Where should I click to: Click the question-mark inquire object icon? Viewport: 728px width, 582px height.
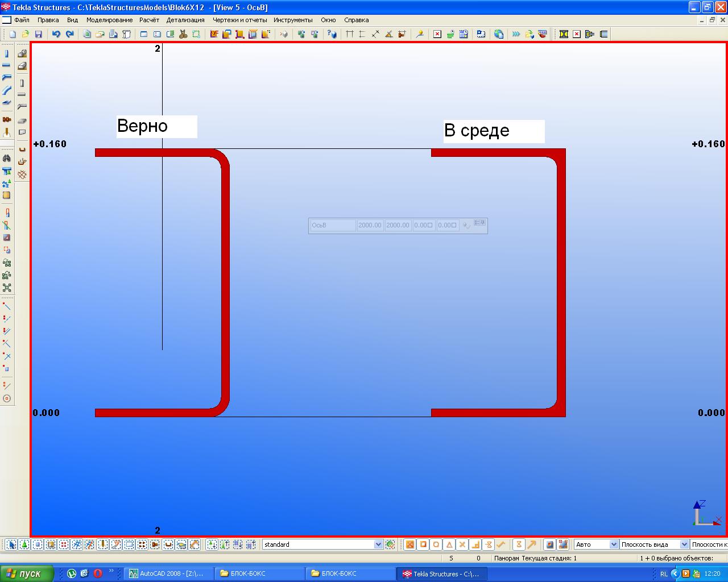pos(332,34)
